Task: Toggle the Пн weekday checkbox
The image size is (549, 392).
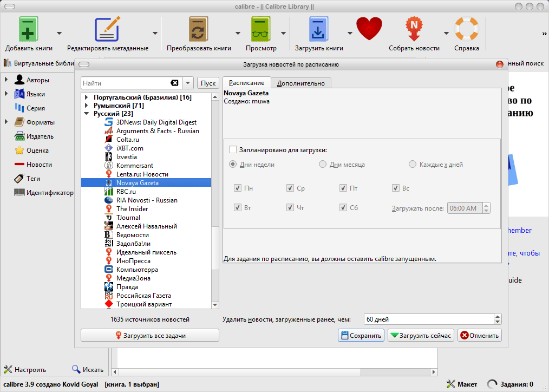Action: tap(237, 188)
